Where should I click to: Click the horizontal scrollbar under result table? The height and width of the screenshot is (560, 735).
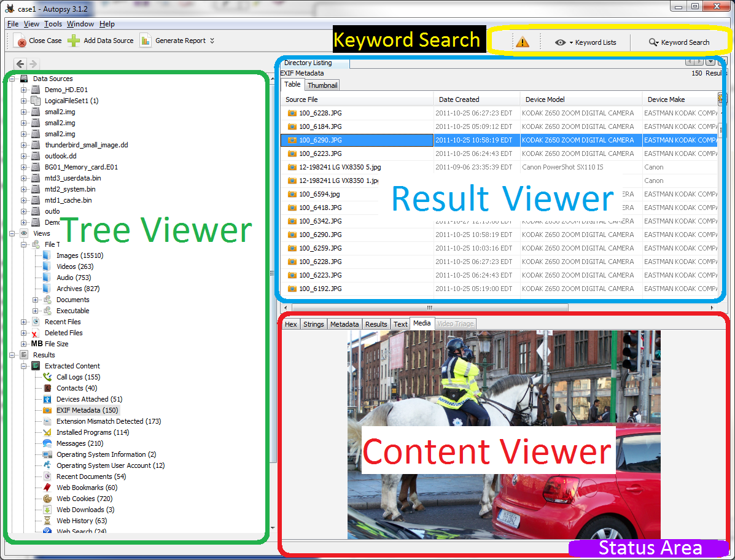[x=430, y=308]
